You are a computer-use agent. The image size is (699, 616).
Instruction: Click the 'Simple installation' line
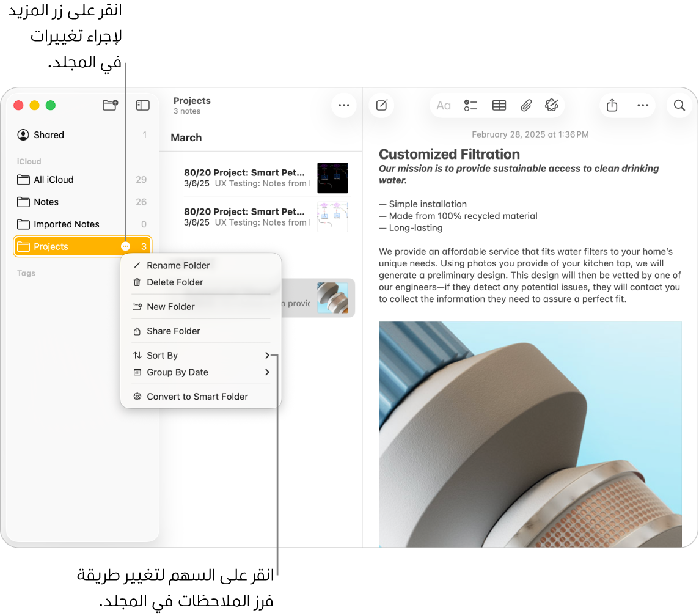pyautogui.click(x=423, y=204)
